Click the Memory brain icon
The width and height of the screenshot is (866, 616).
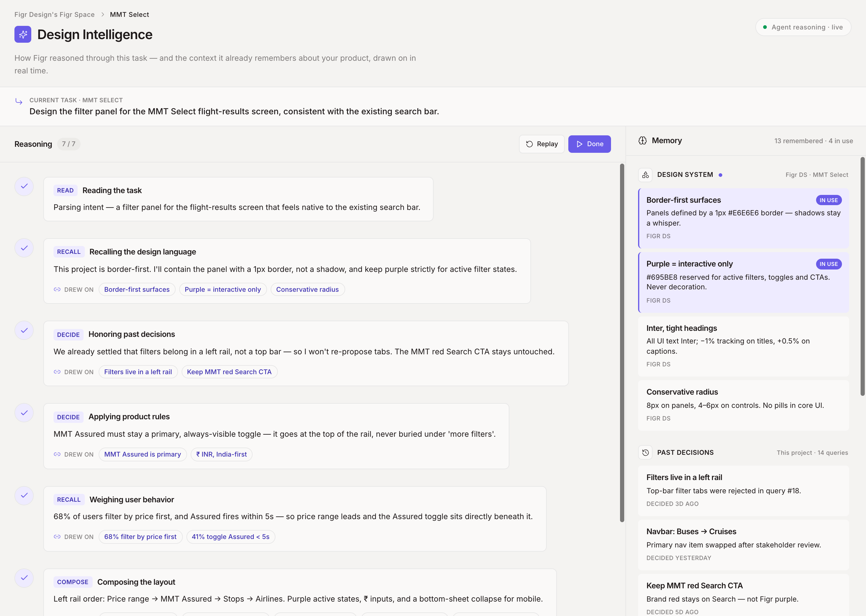(643, 141)
